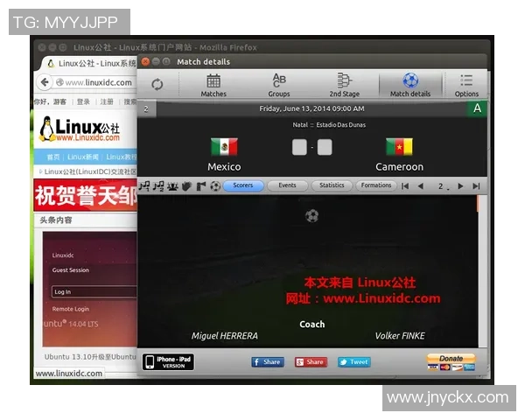Click the Firefox URL bar www.linuxidc.com
525x420 pixels.
click(95, 82)
